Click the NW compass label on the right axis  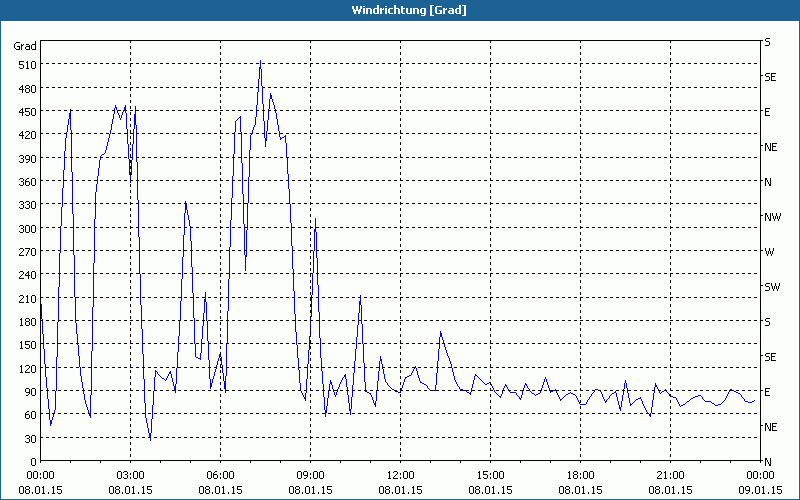(771, 217)
